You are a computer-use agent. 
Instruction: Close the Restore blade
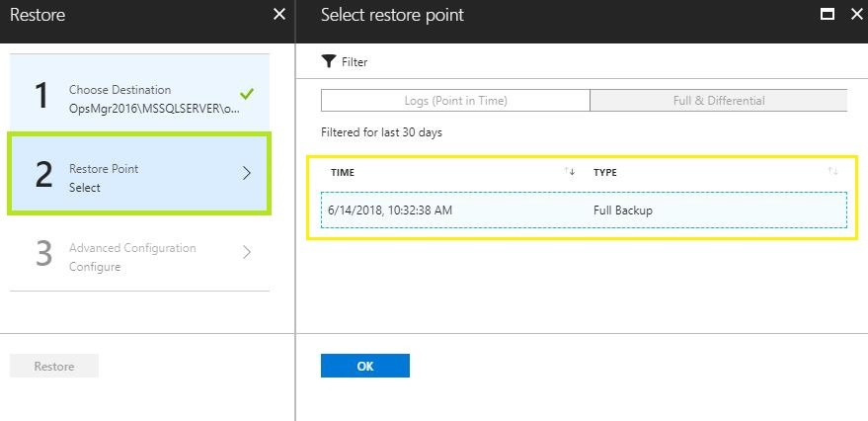279,15
